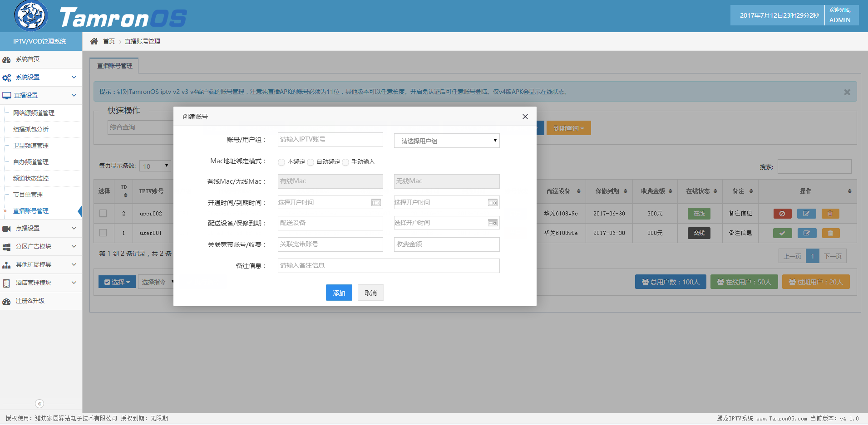Focus the 关联宽带账号 input field

point(330,244)
